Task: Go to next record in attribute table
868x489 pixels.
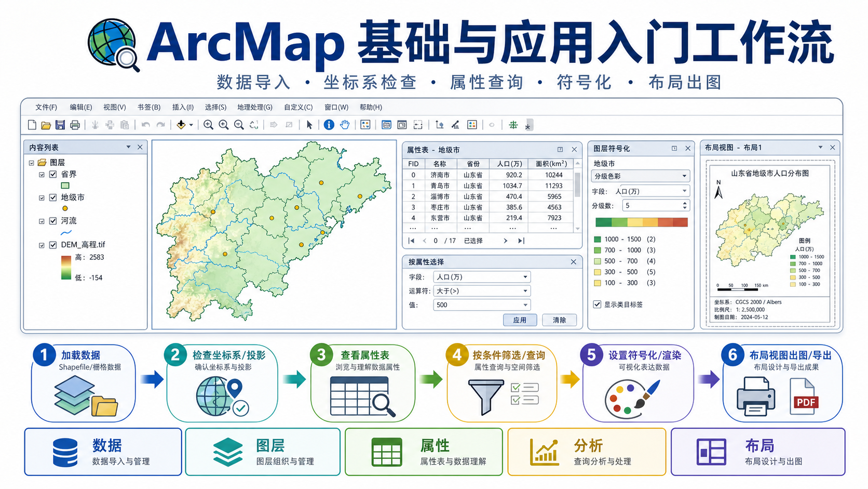Action: (x=505, y=241)
